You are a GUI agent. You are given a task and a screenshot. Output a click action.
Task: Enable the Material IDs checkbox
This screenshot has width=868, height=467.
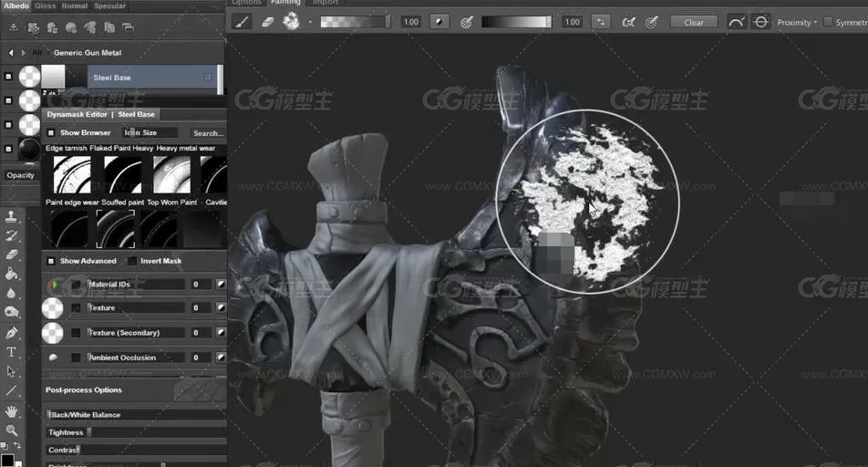76,285
